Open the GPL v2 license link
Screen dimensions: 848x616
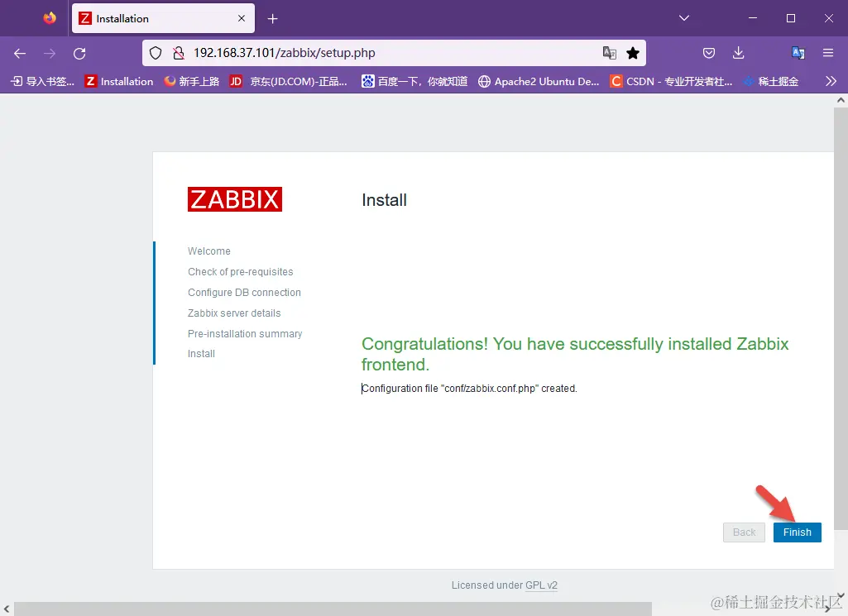541,585
